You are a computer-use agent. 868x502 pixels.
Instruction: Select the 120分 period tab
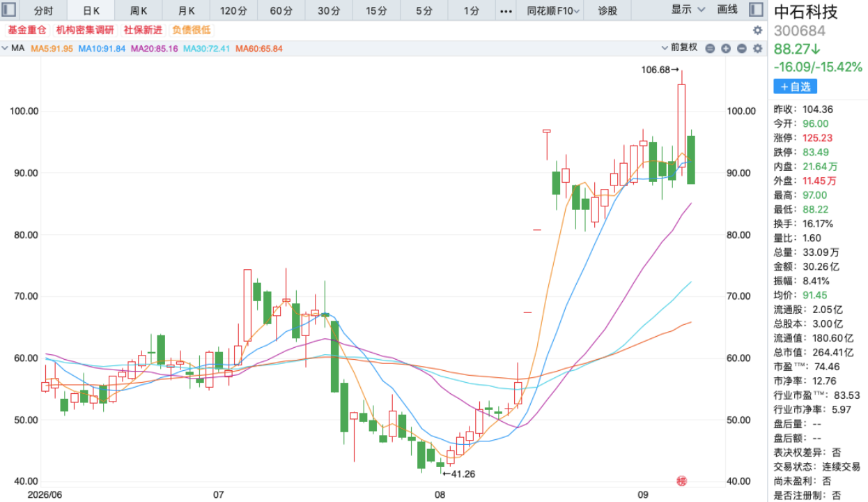click(x=233, y=10)
